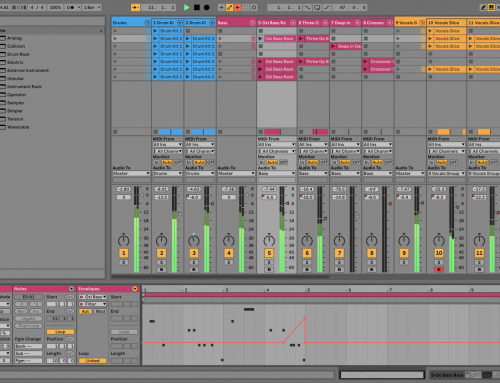This screenshot has width=500, height=383.
Task: Select the Analog instrument in browser
Action: click(14, 38)
